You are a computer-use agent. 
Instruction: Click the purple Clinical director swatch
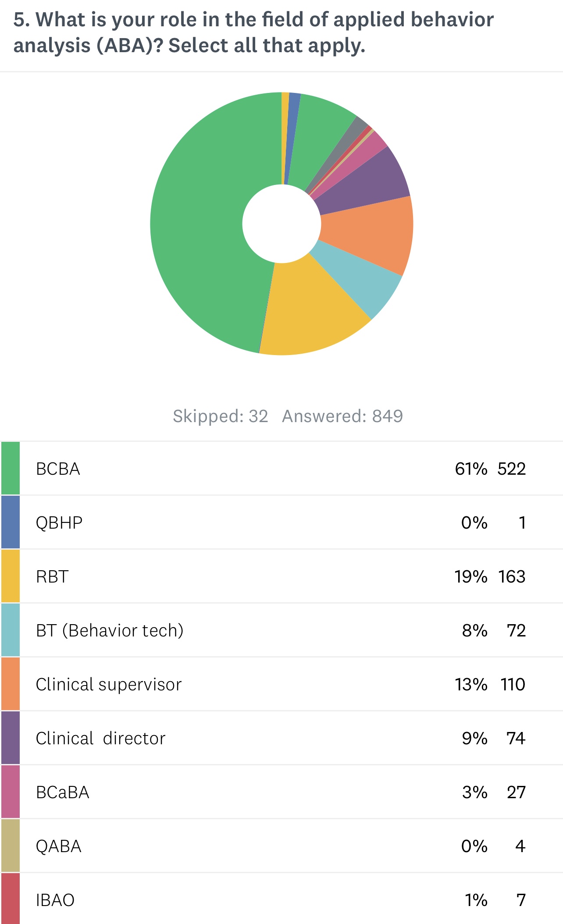[11, 738]
